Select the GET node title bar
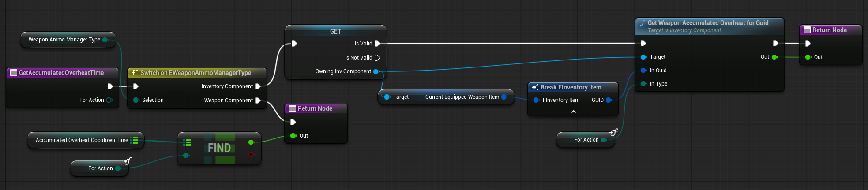This screenshot has width=868, height=190. click(x=335, y=31)
